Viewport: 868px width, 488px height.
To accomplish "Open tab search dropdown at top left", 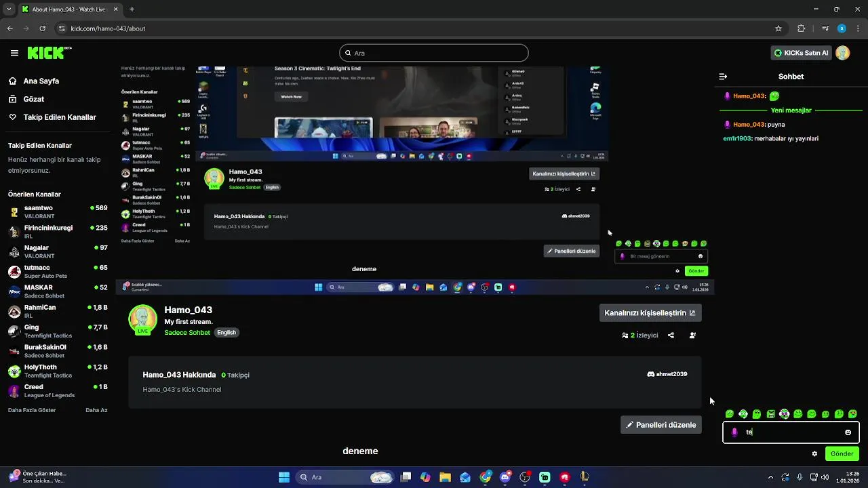I will coord(9,9).
